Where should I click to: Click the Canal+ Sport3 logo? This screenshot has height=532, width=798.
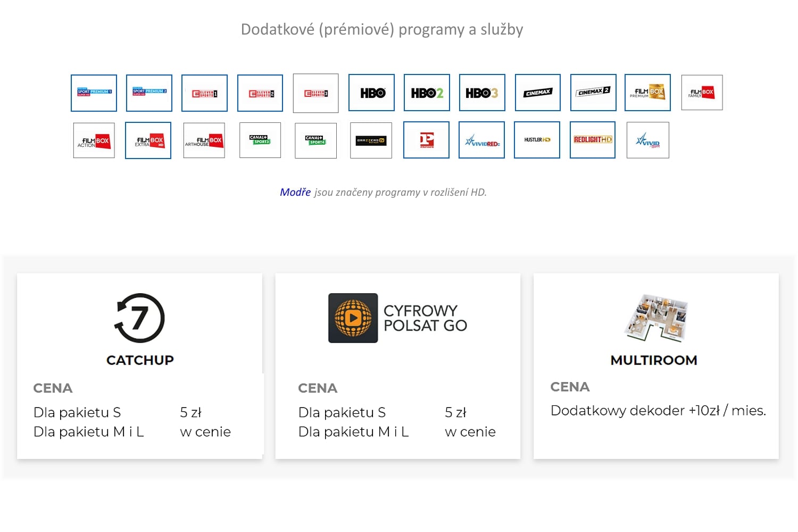260,140
